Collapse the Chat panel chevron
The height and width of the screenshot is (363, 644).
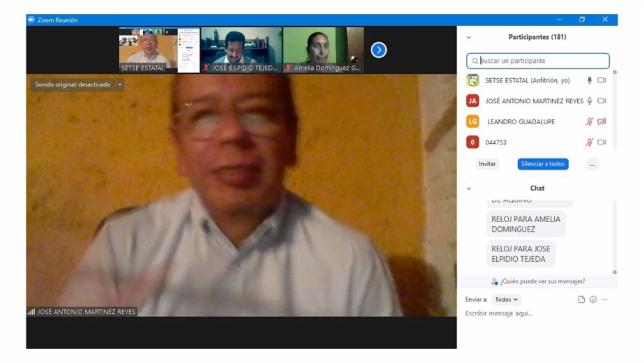469,189
